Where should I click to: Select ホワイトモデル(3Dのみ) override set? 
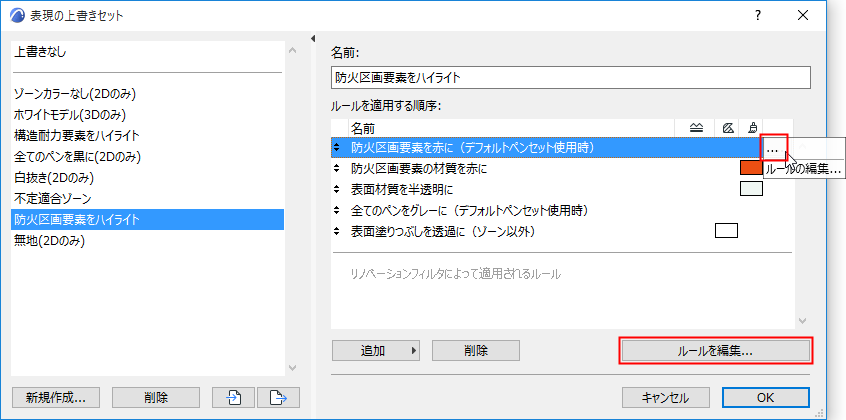click(147, 114)
